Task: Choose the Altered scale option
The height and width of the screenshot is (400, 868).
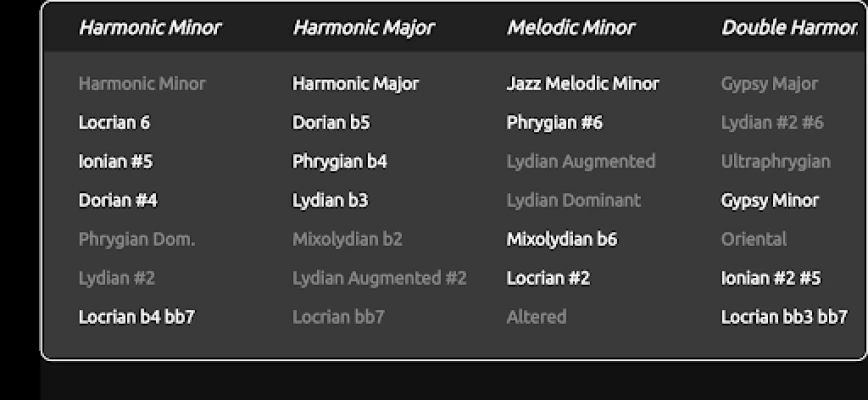Action: pyautogui.click(x=536, y=317)
